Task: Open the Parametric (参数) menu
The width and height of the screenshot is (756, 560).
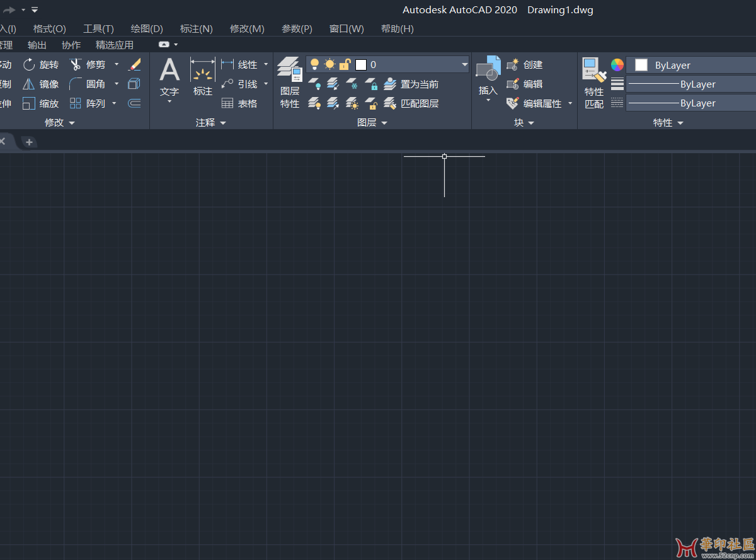Action: 297,29
